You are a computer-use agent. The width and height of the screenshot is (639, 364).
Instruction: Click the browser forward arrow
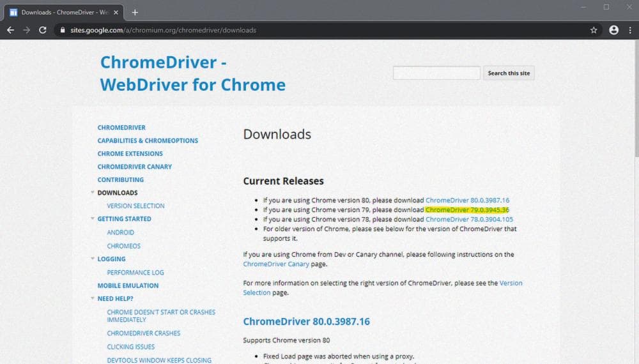(26, 30)
